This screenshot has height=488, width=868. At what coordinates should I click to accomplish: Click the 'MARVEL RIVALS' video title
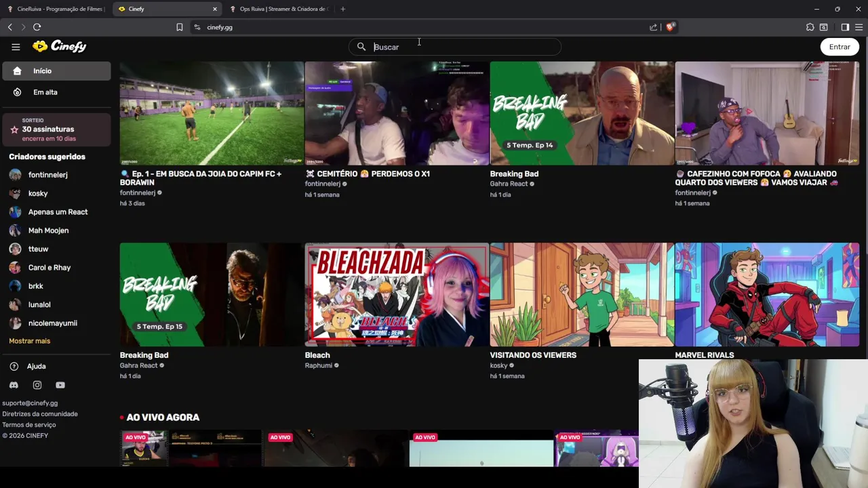[x=705, y=355]
